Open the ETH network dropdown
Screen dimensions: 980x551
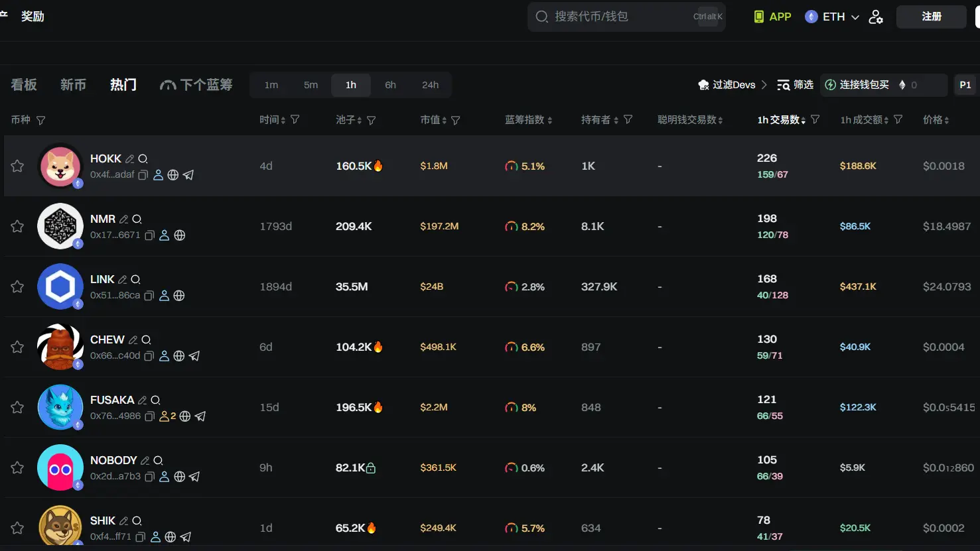pos(832,17)
